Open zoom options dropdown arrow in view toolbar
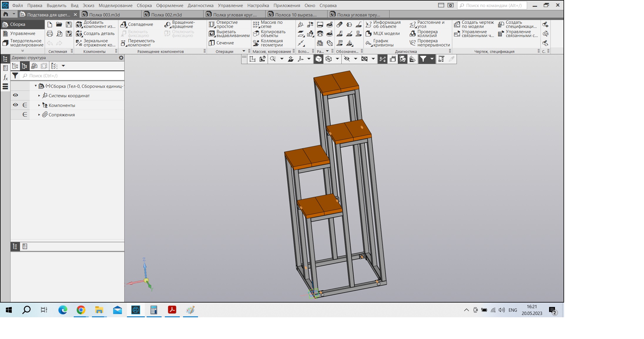 (282, 59)
